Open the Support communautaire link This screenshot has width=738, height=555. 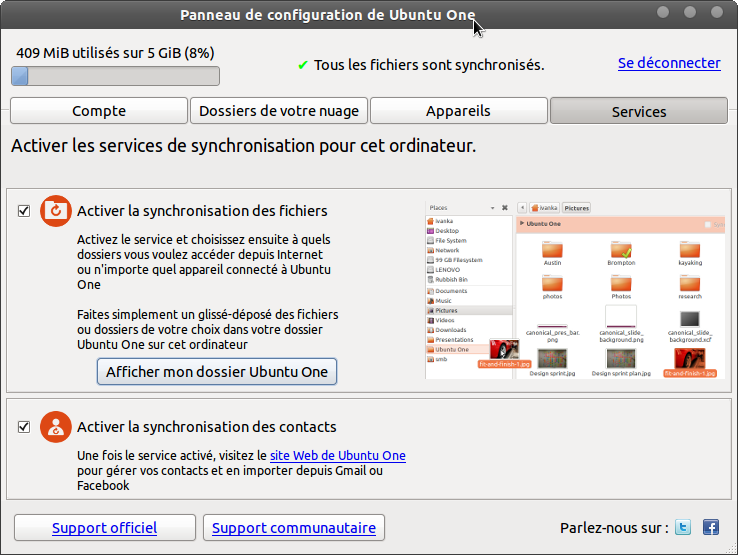294,528
